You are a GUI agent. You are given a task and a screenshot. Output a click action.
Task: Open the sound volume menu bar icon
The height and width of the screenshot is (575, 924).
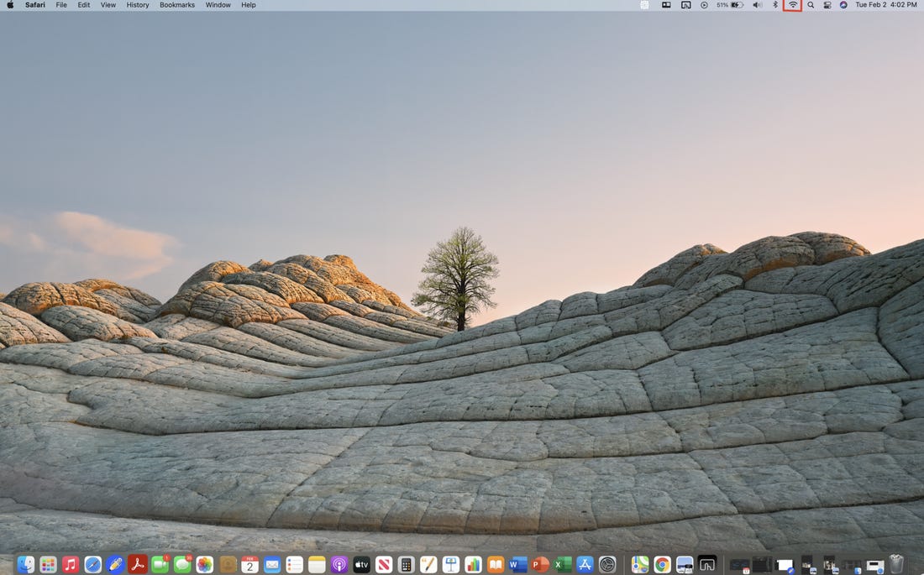click(x=757, y=5)
